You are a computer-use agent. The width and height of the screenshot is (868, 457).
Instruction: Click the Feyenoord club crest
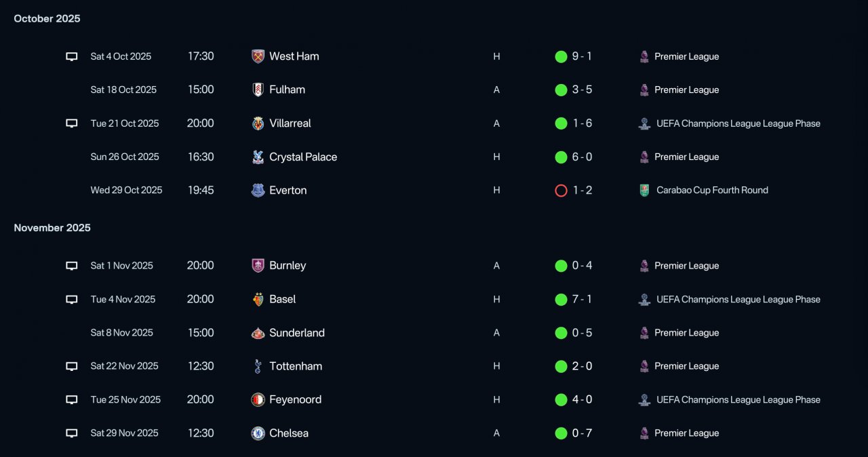pos(258,399)
